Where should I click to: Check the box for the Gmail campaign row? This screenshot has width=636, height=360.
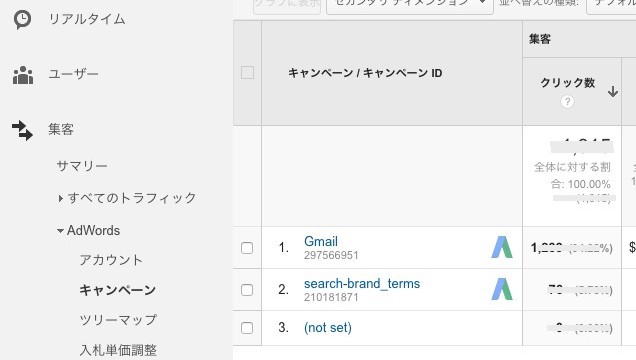247,248
